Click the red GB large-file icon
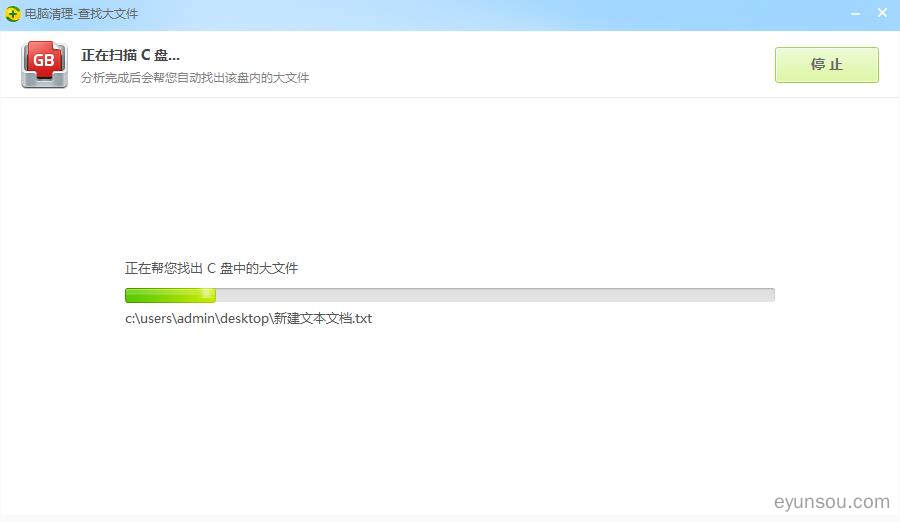 45,64
